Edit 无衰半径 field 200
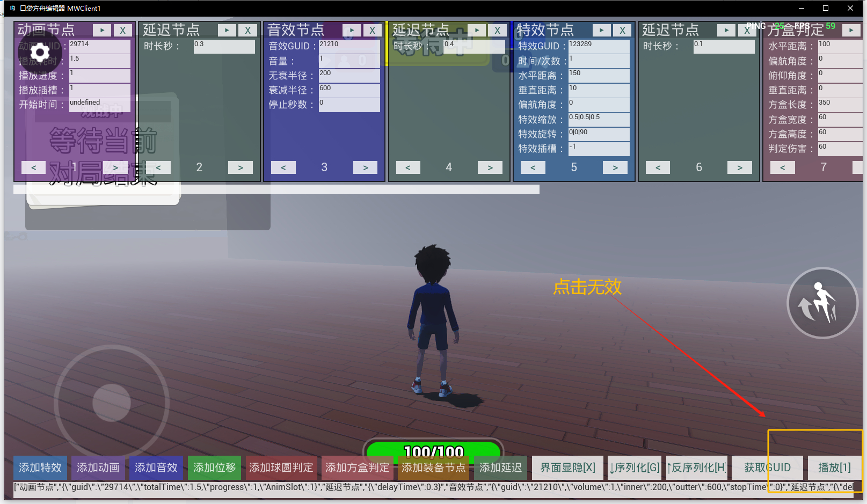 (349, 76)
